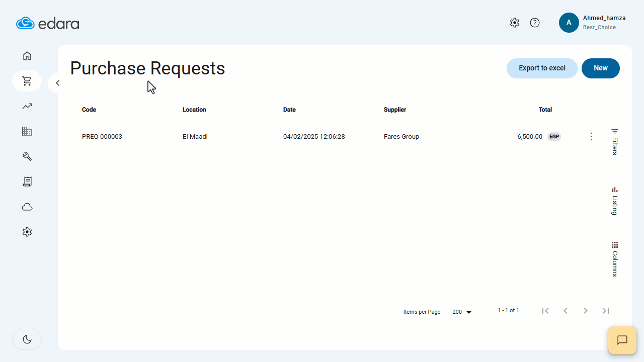The image size is (644, 362).
Task: Go to previous page of results
Action: 566,311
